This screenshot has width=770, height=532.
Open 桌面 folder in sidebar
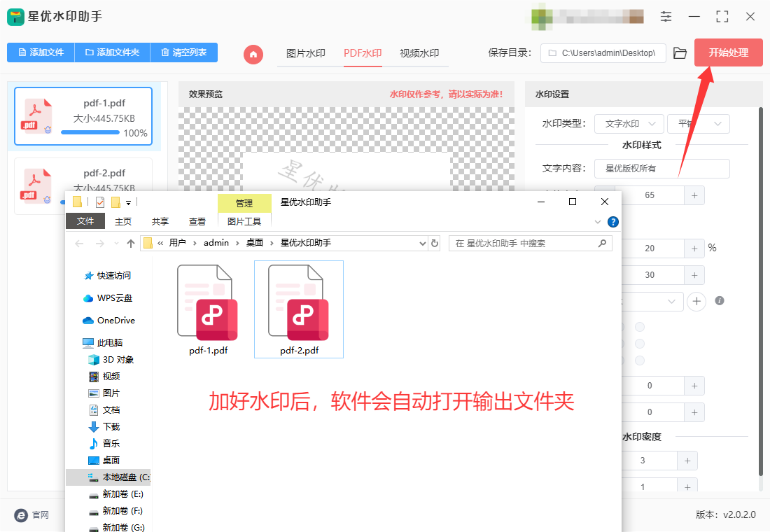coord(104,461)
